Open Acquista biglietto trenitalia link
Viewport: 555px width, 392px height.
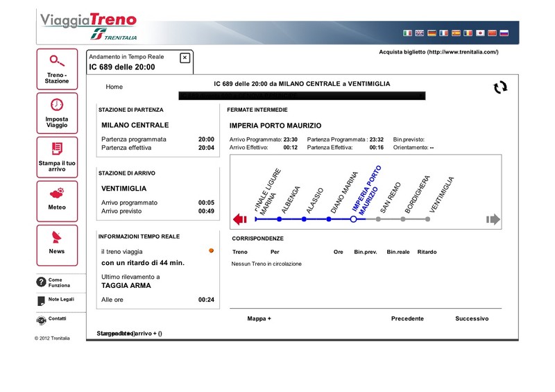(x=438, y=52)
